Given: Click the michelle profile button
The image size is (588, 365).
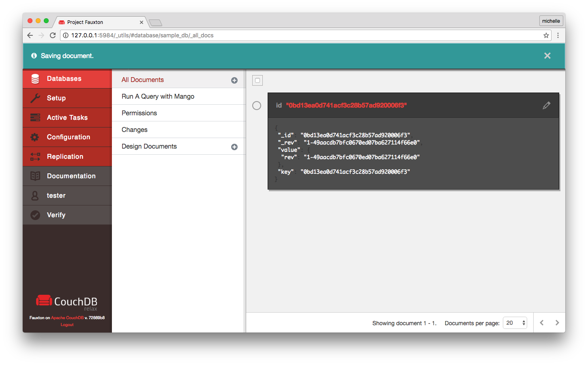Looking at the screenshot, I should click(551, 21).
